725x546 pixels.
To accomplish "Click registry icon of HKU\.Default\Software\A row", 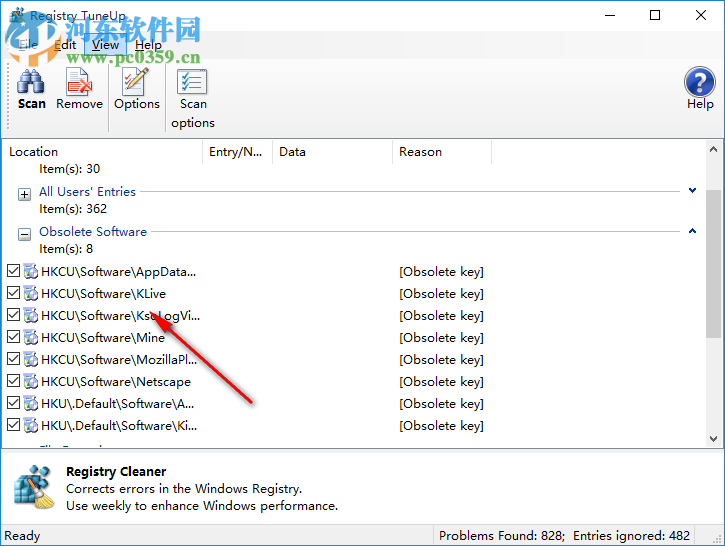I will (x=31, y=404).
